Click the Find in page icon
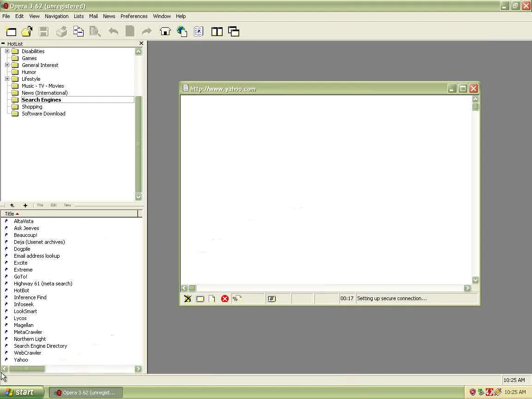The image size is (532, 399). [95, 31]
